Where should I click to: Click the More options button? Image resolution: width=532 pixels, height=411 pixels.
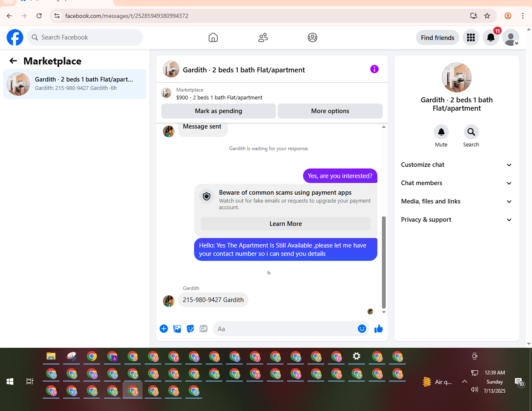tap(330, 111)
